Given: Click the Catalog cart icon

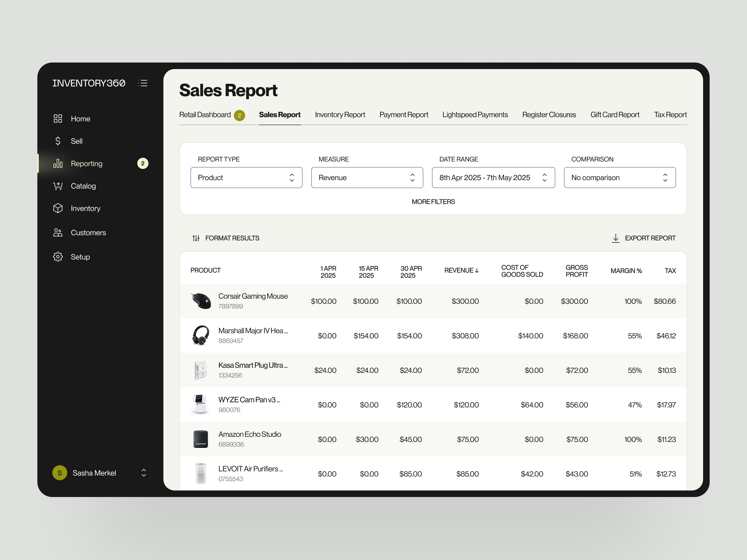Looking at the screenshot, I should click(58, 186).
